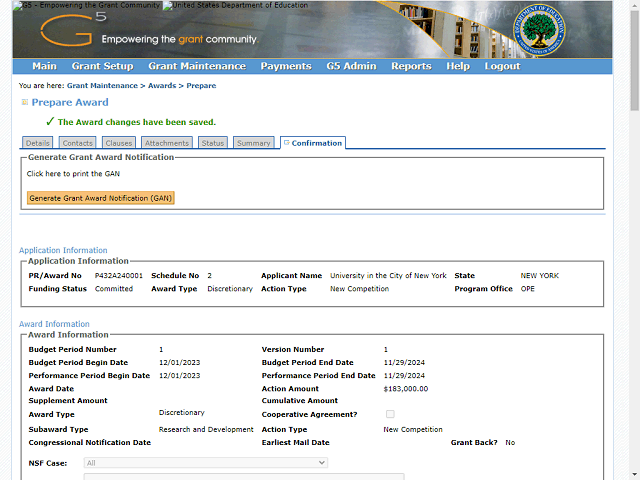Click the text field below NSF Case

point(244,476)
